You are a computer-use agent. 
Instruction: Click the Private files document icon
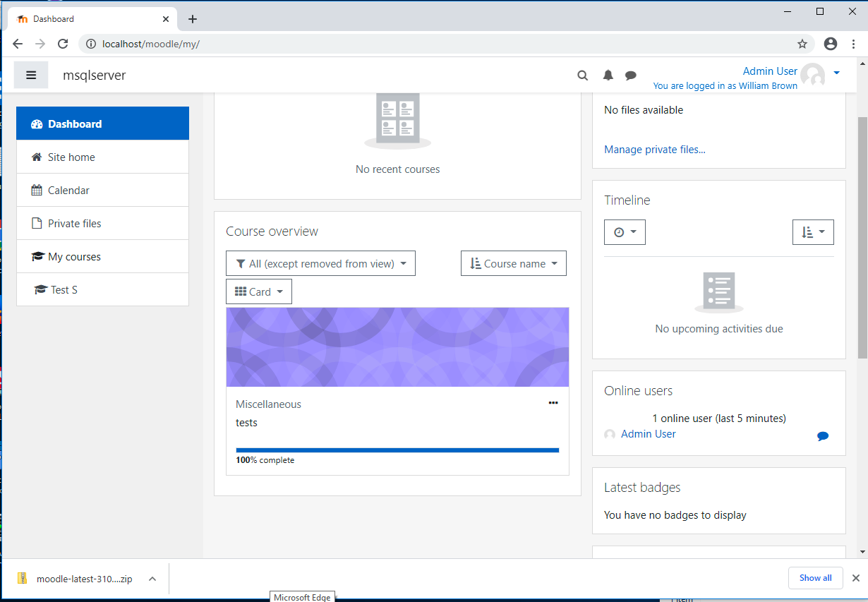[x=37, y=223]
